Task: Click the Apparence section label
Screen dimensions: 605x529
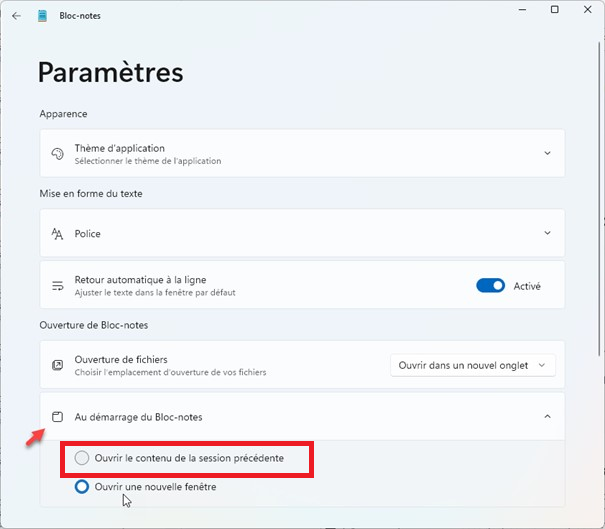Action: [63, 114]
